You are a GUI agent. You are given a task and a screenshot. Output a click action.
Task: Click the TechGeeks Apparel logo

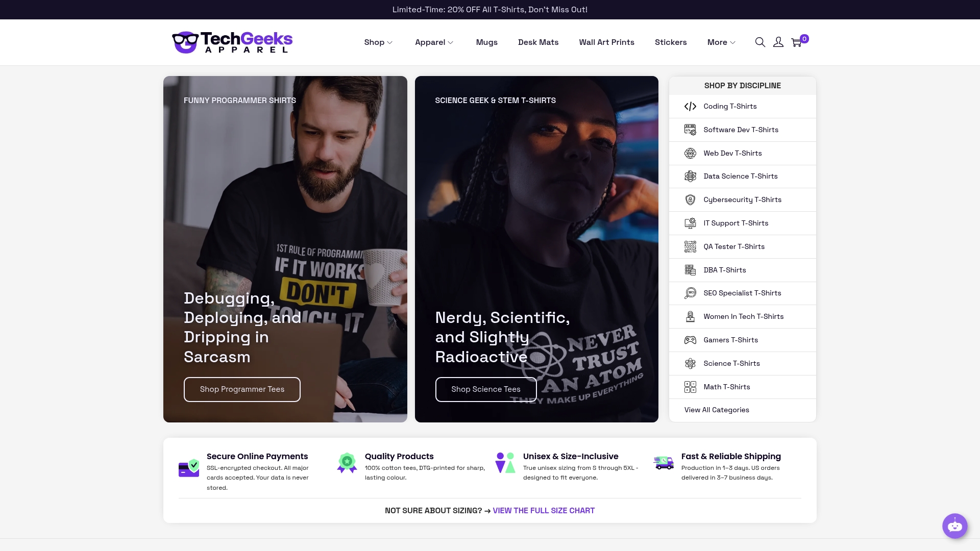[232, 42]
